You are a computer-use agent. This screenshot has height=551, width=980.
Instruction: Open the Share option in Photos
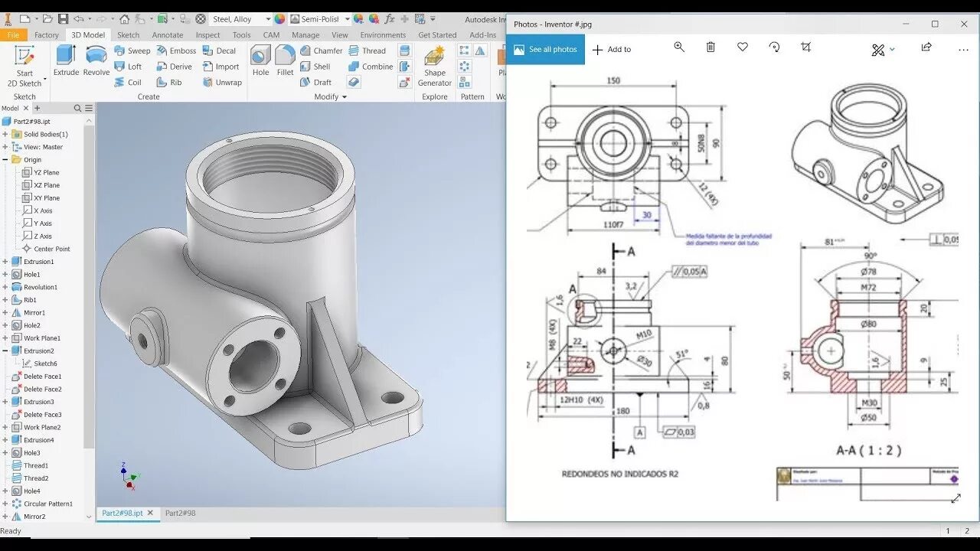pyautogui.click(x=926, y=47)
